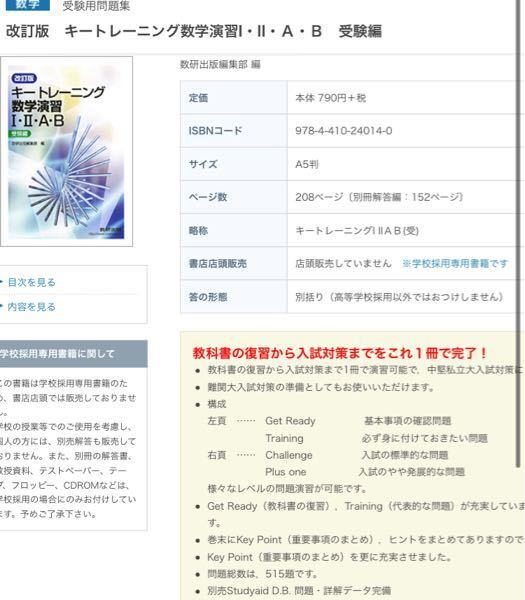Click the Training section line
The height and width of the screenshot is (600, 525).
click(x=284, y=438)
